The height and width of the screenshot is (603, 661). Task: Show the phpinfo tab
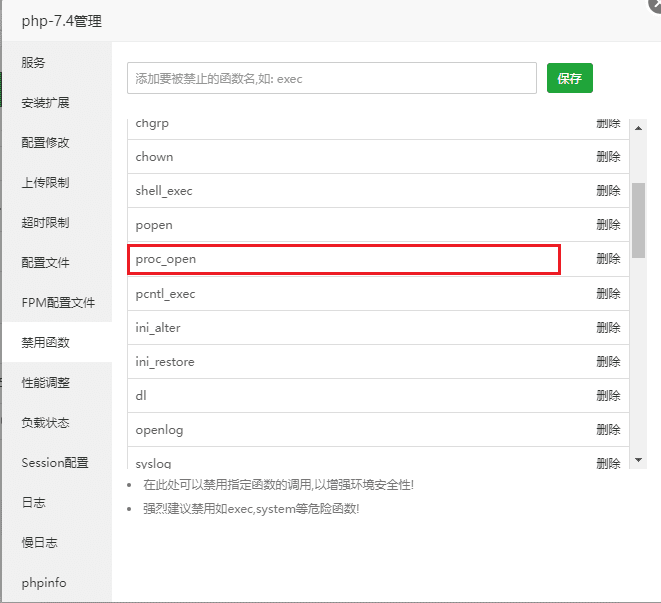44,582
